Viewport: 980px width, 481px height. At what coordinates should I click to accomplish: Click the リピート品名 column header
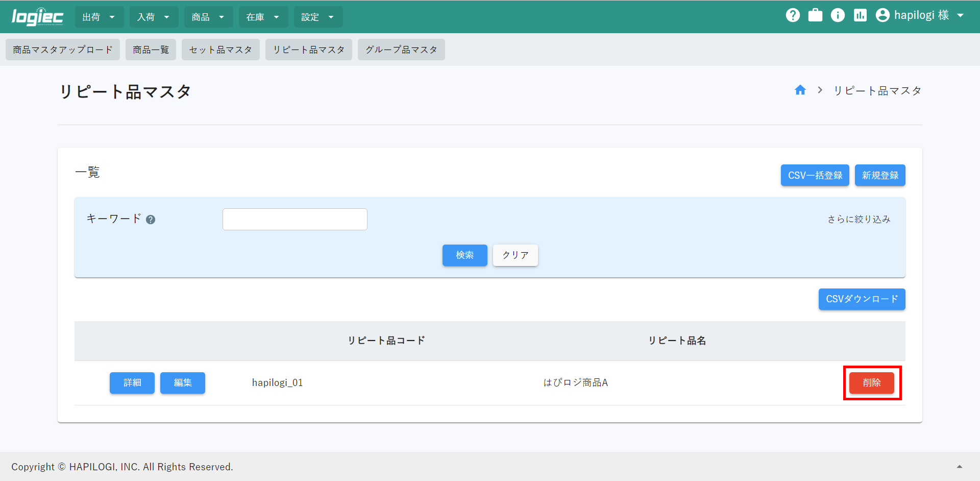point(677,341)
